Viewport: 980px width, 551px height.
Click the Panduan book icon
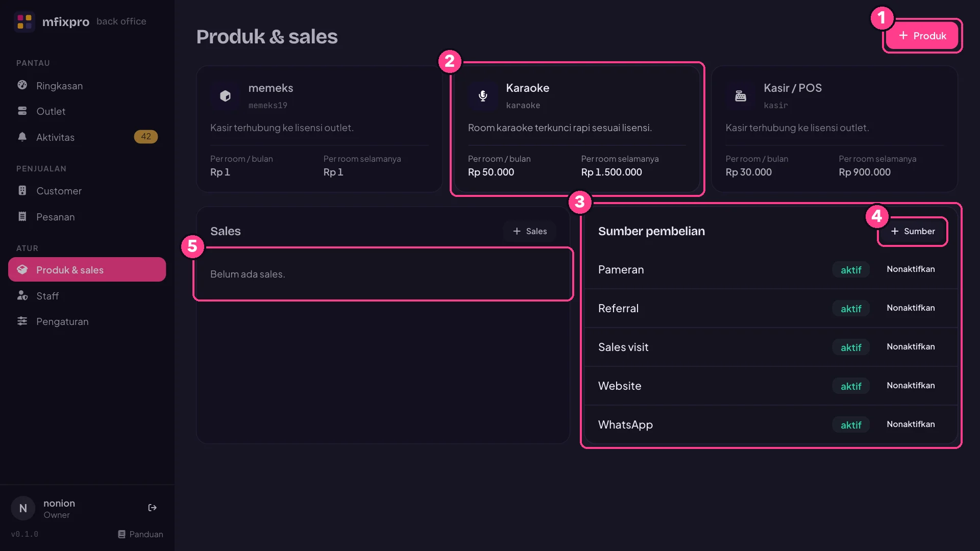(121, 534)
